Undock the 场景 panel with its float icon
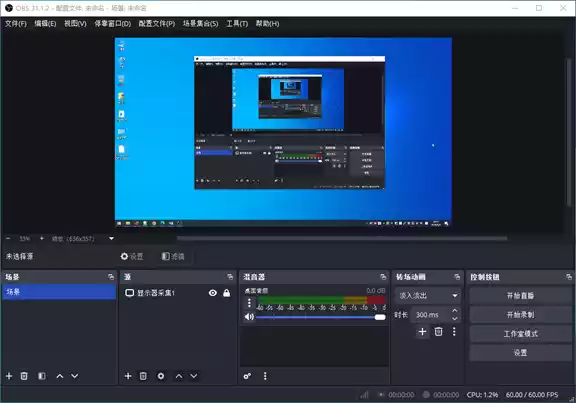 (111, 277)
